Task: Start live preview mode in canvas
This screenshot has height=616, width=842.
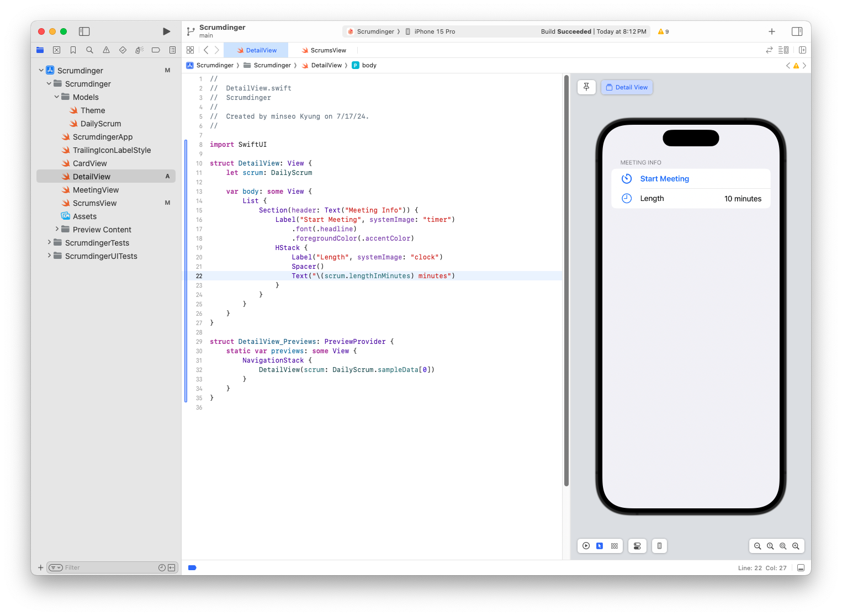Action: pyautogui.click(x=586, y=546)
